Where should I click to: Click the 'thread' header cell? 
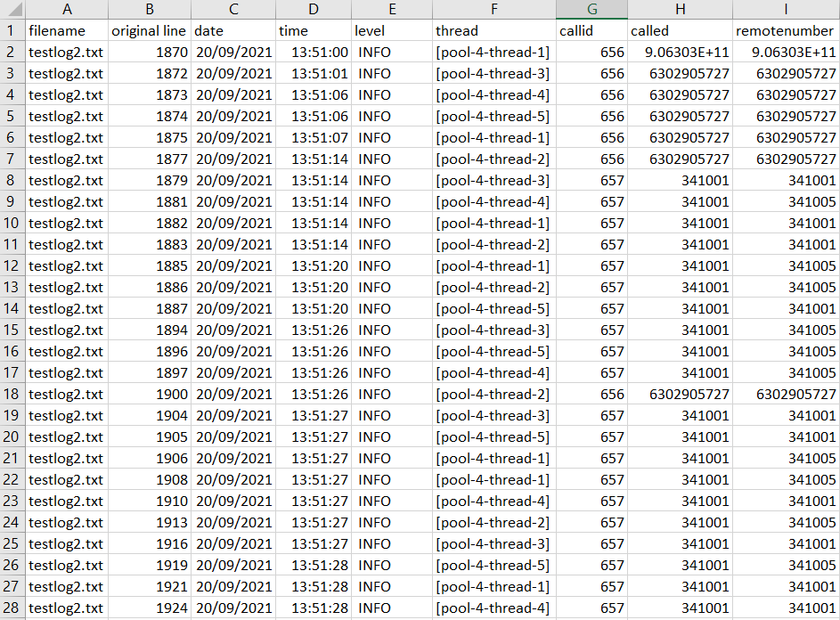pyautogui.click(x=493, y=30)
